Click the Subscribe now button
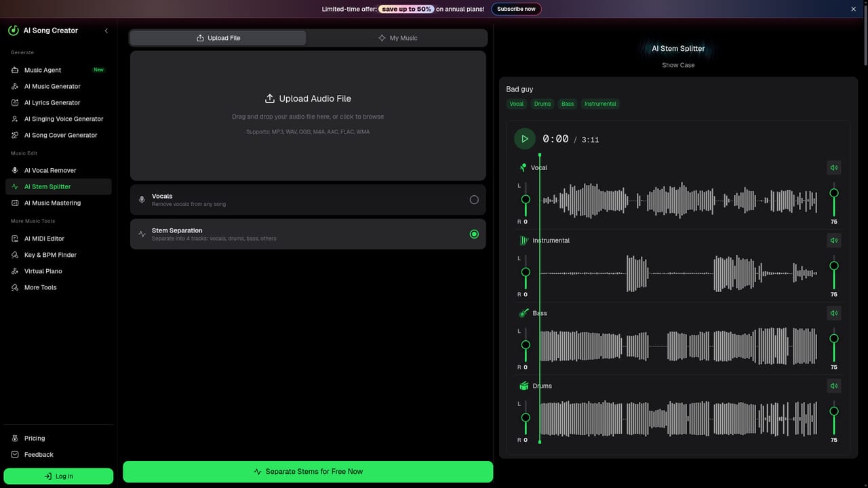Viewport: 868px width, 488px height. click(x=516, y=9)
